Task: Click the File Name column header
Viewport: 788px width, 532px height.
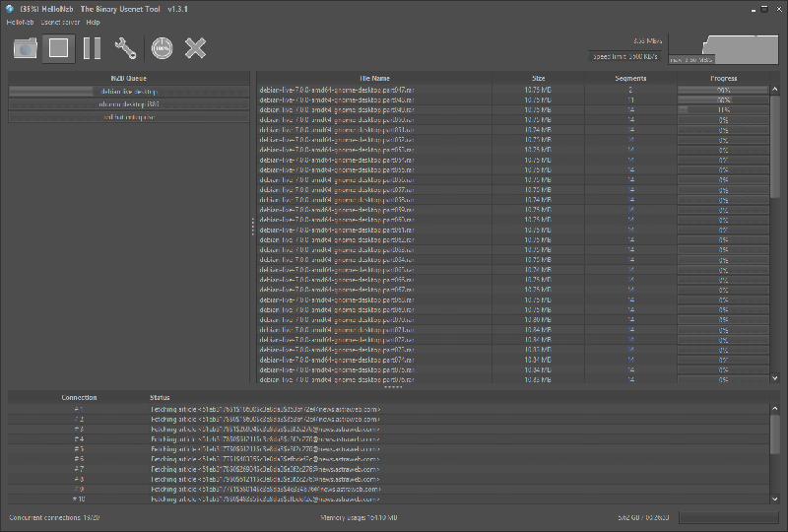Action: [374, 78]
